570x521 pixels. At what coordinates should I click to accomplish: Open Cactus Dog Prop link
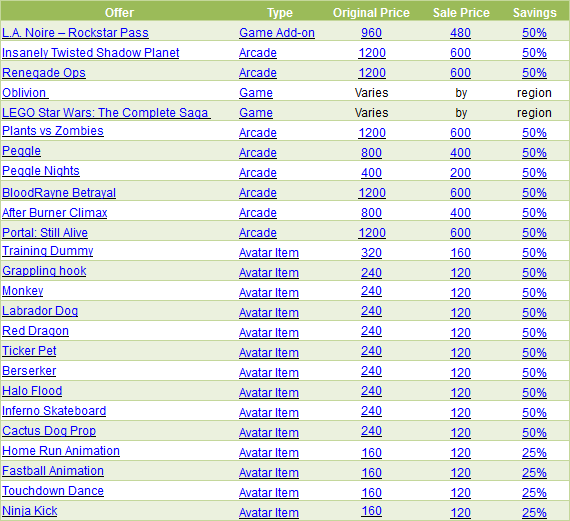[49, 431]
